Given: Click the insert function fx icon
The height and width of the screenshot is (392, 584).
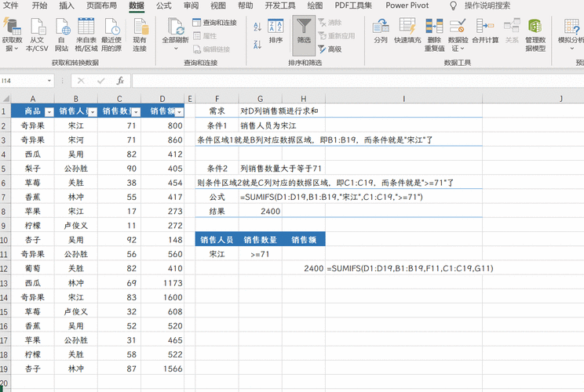Looking at the screenshot, I should (120, 81).
